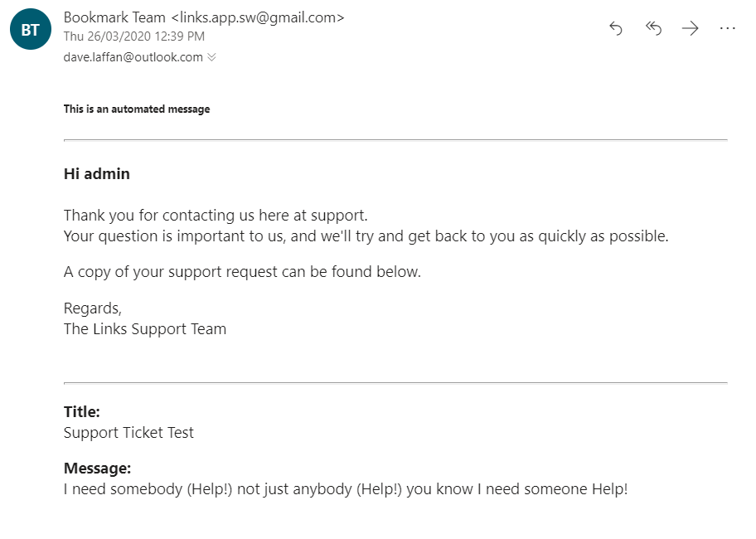The width and height of the screenshot is (756, 539).
Task: Expand the recipient details chevron
Action: coord(211,57)
